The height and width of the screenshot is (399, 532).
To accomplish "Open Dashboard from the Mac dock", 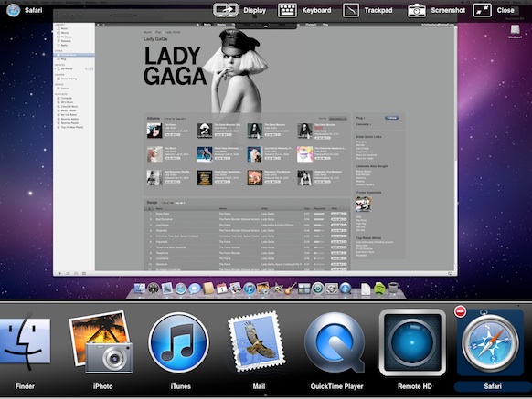I will (153, 289).
